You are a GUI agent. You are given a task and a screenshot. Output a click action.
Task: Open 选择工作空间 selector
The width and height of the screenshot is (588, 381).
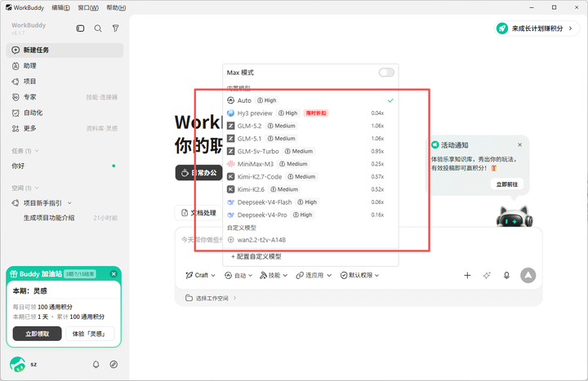[x=211, y=299]
